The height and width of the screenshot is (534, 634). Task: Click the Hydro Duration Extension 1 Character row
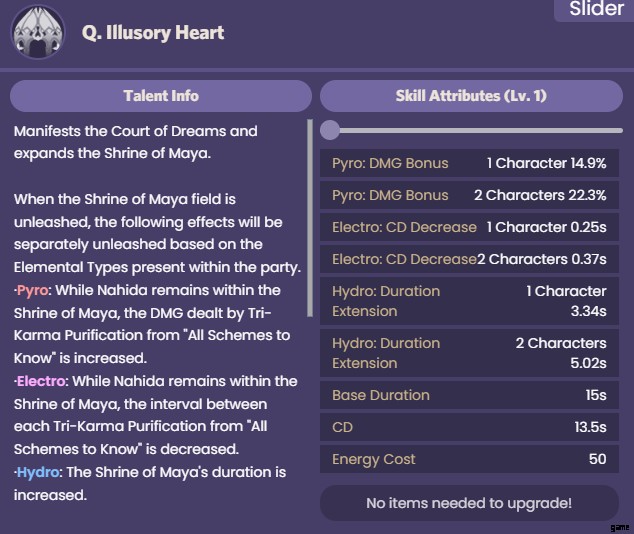[469, 301]
